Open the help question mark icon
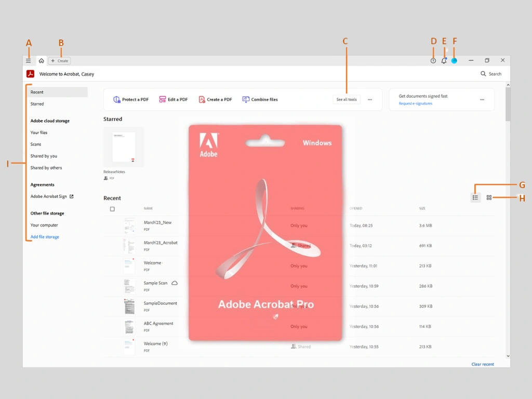532x399 pixels. (433, 60)
